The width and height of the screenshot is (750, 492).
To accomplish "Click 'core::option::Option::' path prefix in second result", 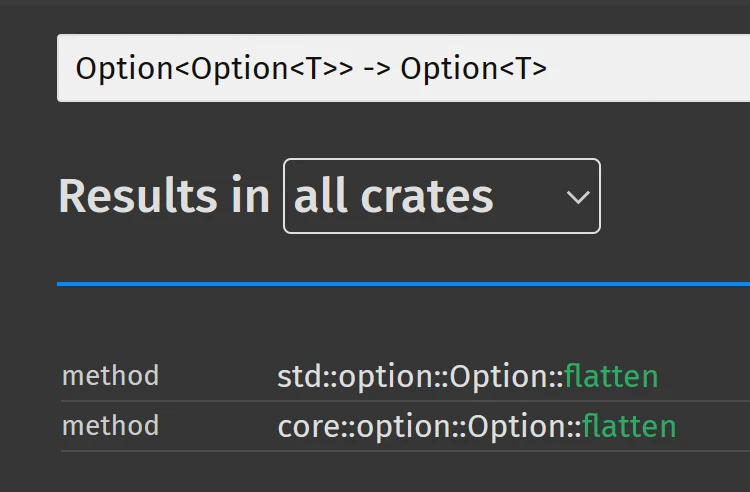I will 429,426.
